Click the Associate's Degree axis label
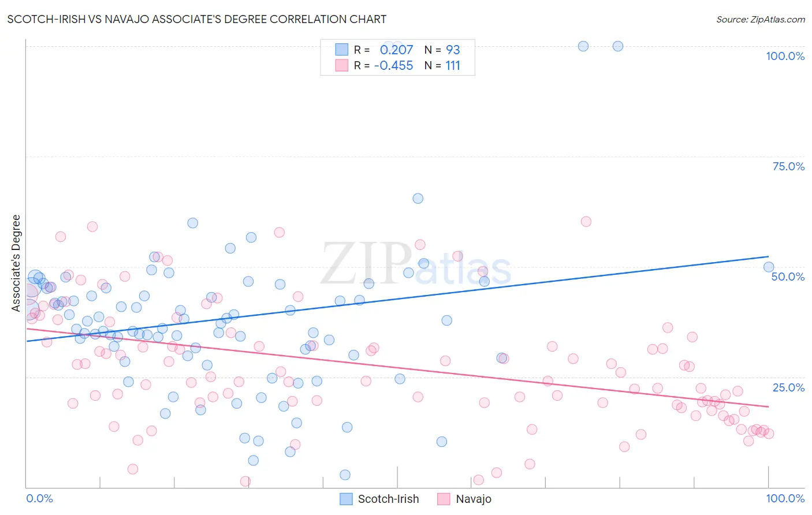This screenshot has width=812, height=515. (x=16, y=263)
